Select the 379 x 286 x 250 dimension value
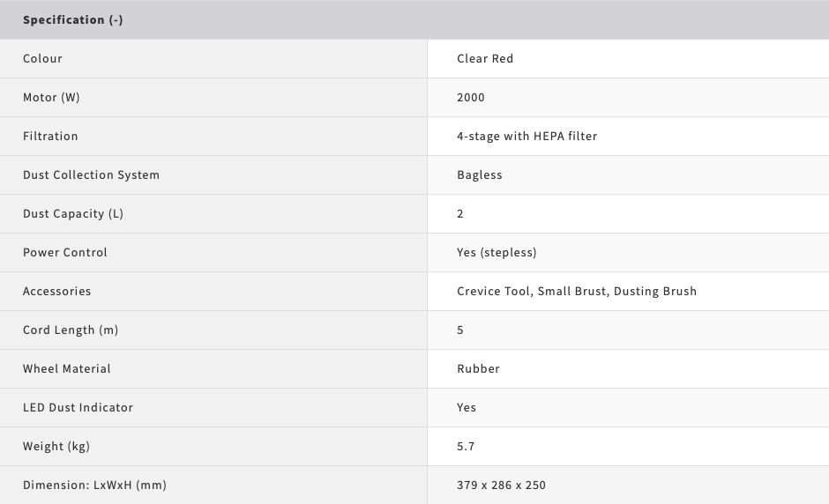This screenshot has width=829, height=504. click(502, 485)
